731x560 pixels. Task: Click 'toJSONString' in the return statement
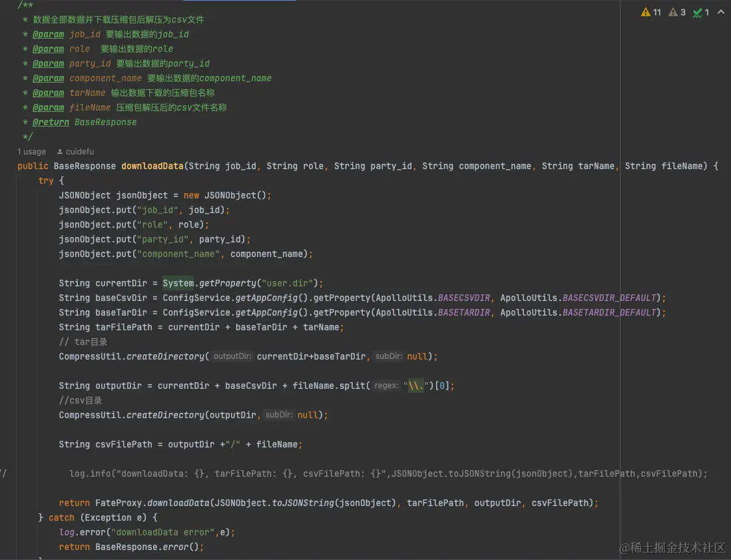pos(303,503)
